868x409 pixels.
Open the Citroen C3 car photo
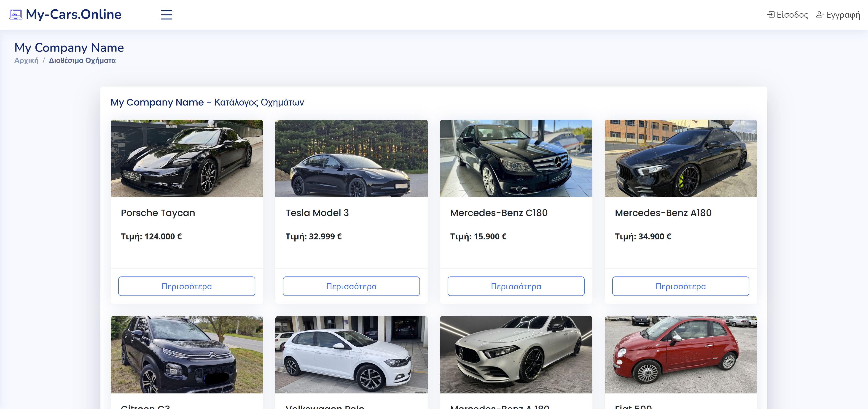187,354
